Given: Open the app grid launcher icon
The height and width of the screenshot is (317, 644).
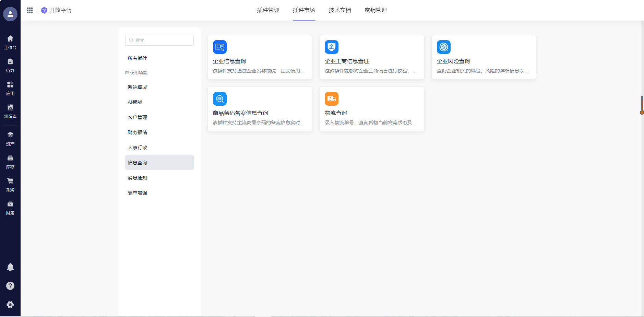Looking at the screenshot, I should (x=30, y=10).
